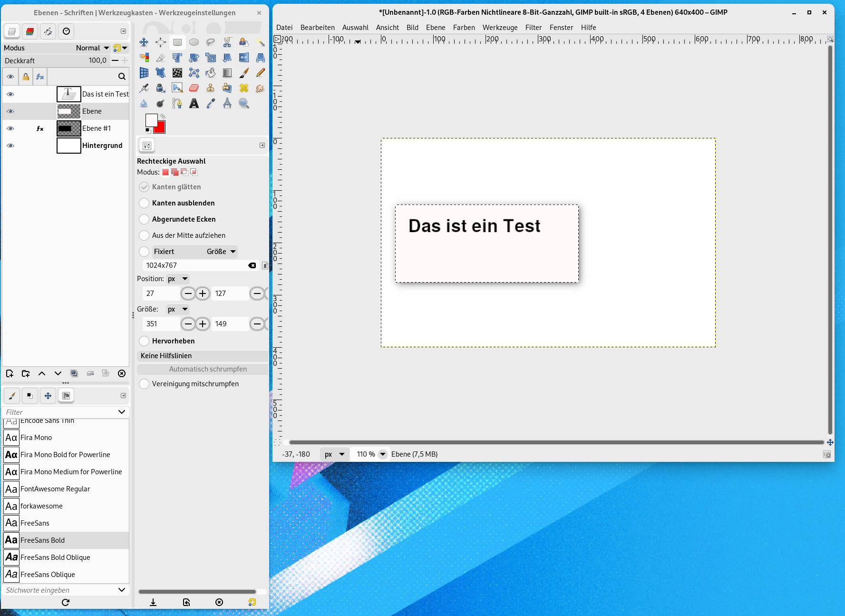
Task: Open the 'Keine Hilfslinien' guides dropdown
Action: click(x=202, y=356)
